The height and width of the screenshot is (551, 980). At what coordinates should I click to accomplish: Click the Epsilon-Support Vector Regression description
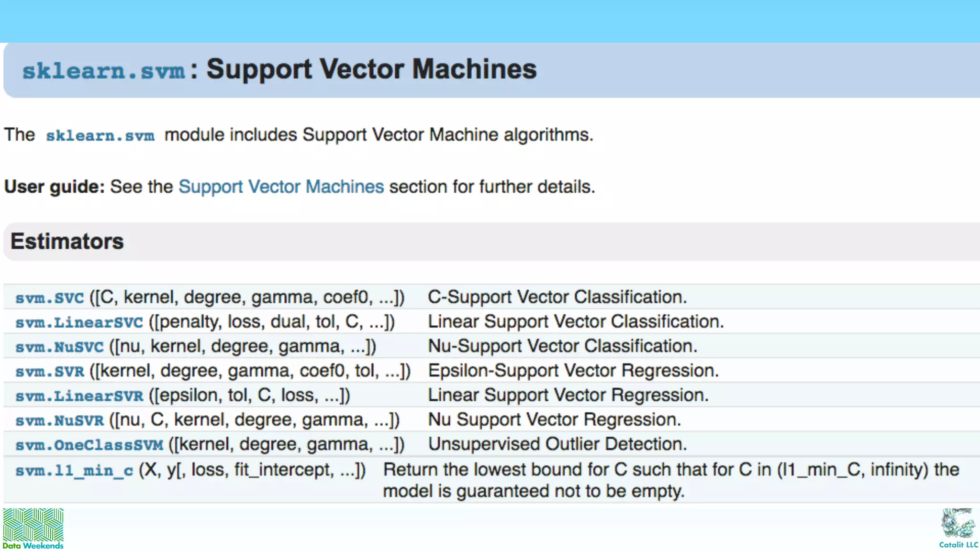573,371
